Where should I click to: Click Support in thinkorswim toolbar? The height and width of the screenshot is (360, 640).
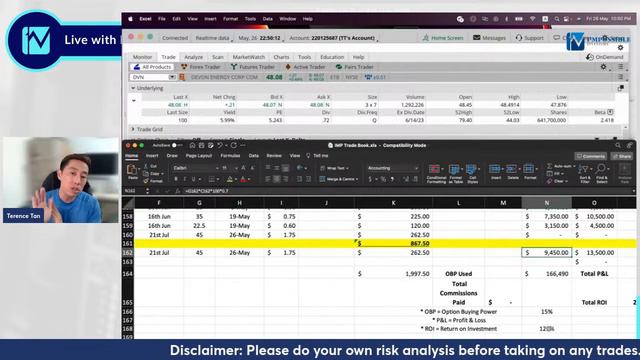[529, 38]
